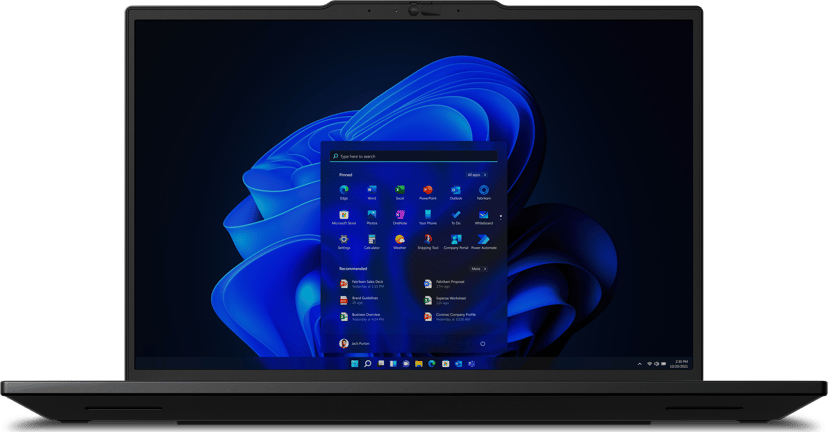Open Microsoft Store from pinned apps

click(344, 216)
